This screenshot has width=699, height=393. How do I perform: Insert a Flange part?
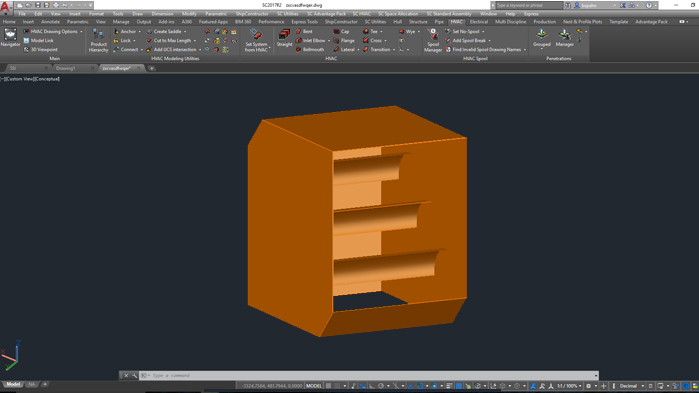(344, 41)
